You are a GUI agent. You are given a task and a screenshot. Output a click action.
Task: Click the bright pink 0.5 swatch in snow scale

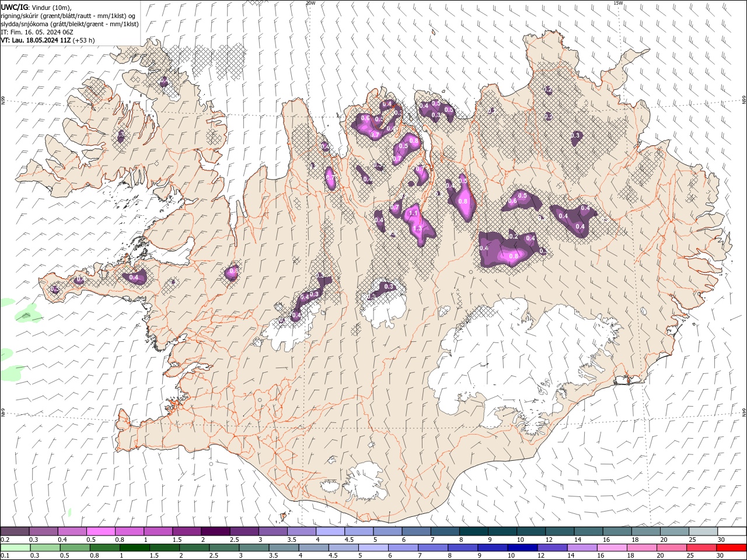[101, 531]
